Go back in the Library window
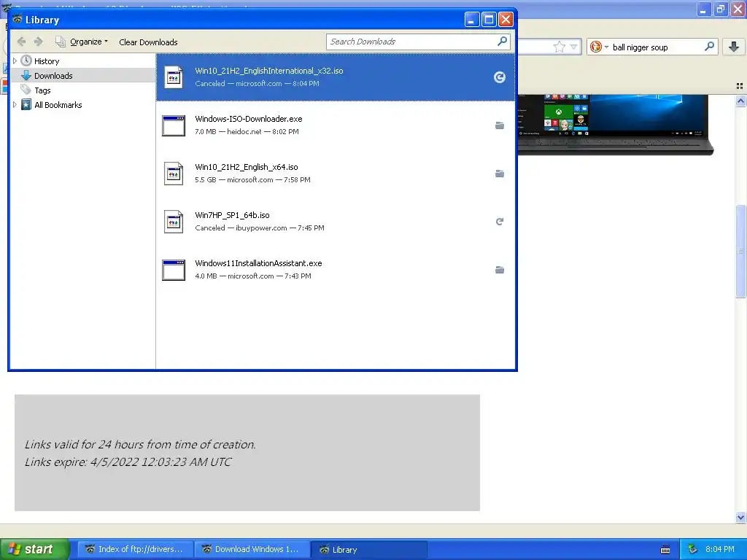This screenshot has height=560, width=747. point(21,42)
